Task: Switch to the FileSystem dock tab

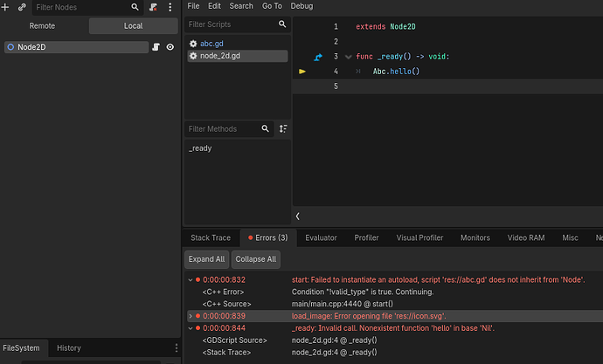Action: tap(22, 348)
